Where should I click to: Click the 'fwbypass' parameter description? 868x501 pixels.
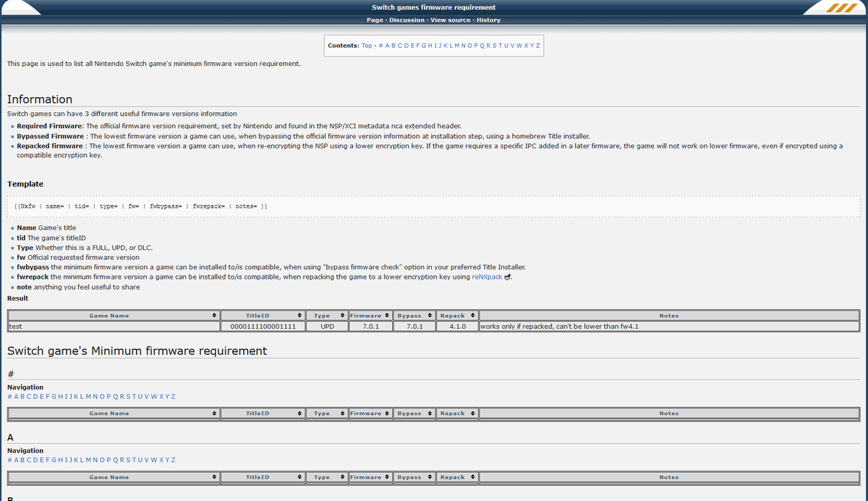(x=271, y=267)
